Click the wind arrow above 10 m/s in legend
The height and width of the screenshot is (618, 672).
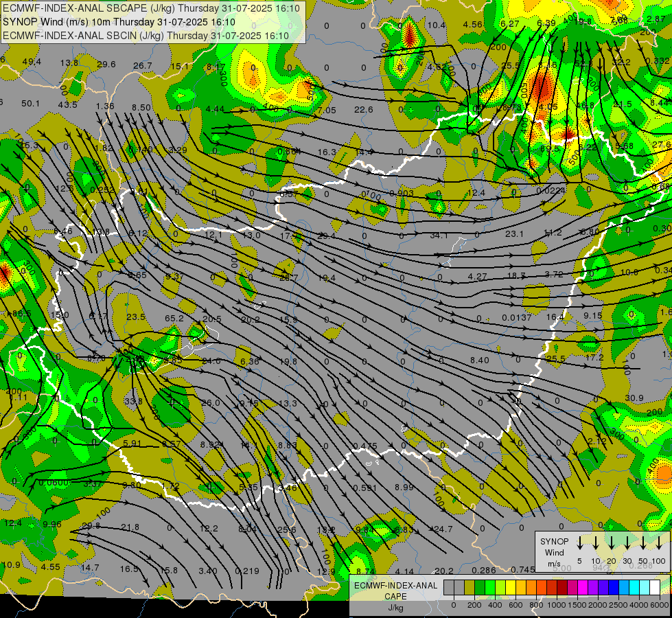pos(595,543)
